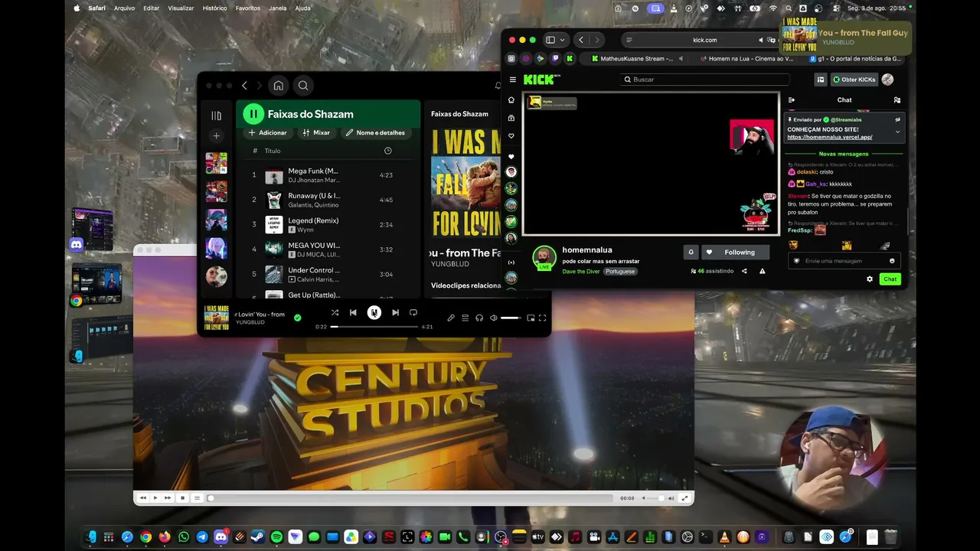
Task: Open Nome e detalhes editor
Action: (375, 132)
